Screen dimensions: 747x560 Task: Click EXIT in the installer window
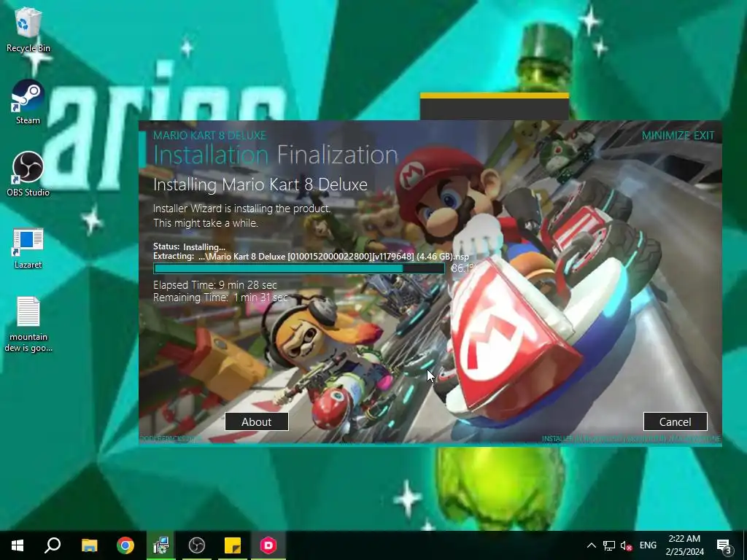pyautogui.click(x=704, y=136)
